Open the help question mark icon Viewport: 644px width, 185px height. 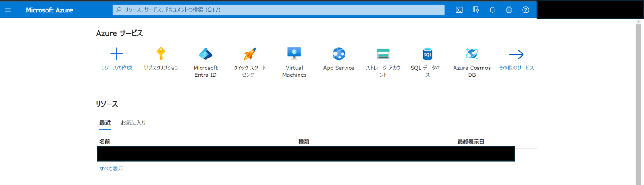525,10
